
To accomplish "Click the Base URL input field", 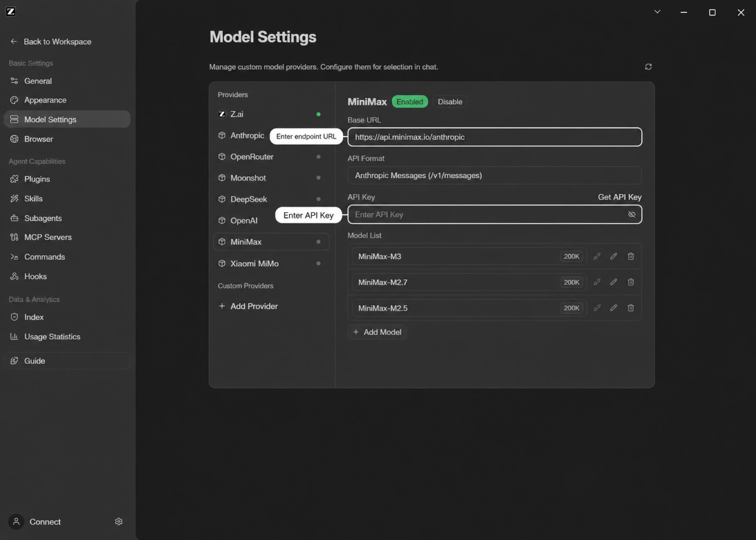I will pos(495,137).
